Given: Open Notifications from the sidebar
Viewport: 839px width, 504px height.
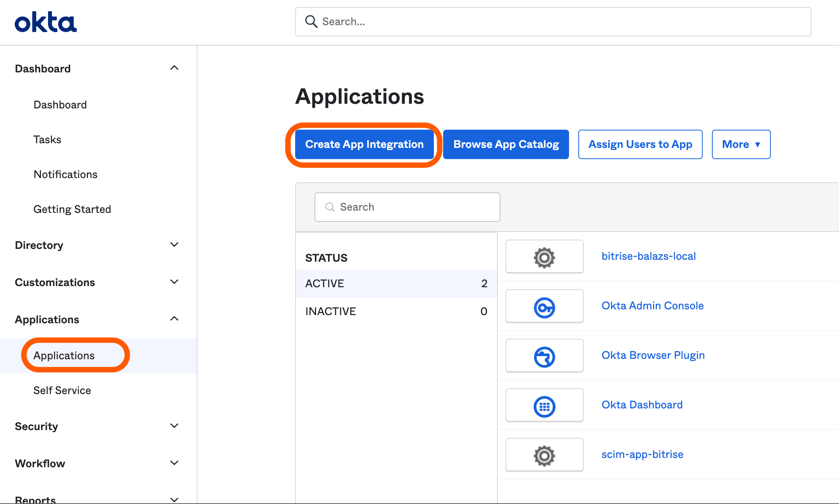Looking at the screenshot, I should 65,174.
